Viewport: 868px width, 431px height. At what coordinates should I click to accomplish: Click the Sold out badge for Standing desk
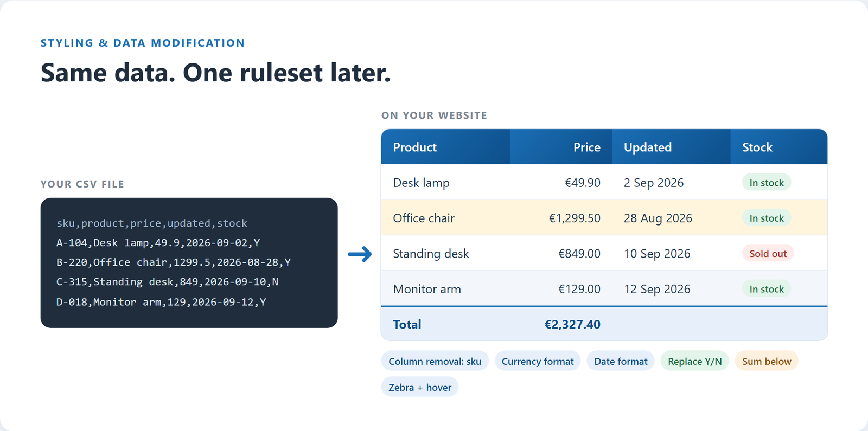tap(768, 253)
